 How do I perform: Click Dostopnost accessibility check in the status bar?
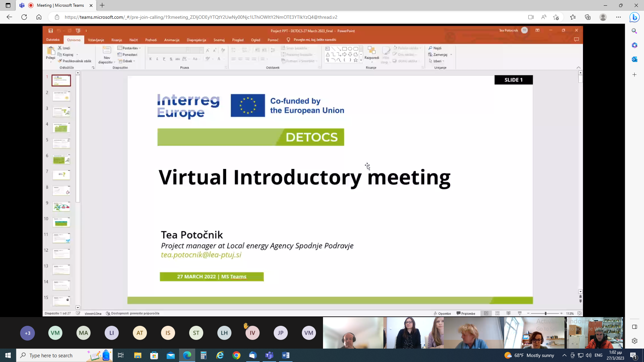(132, 313)
